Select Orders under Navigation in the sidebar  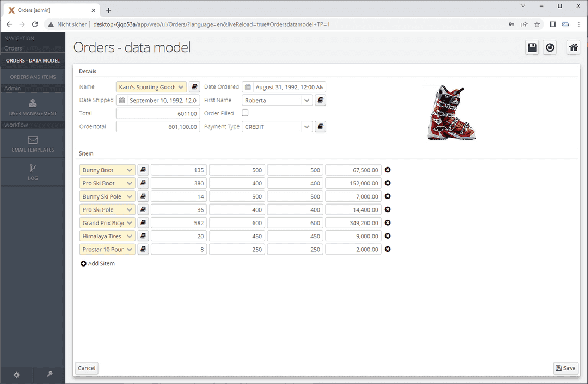13,48
